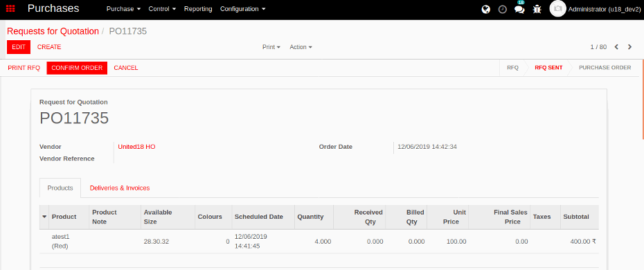The width and height of the screenshot is (644, 270).
Task: Open the United18 HO vendor link
Action: coord(136,147)
